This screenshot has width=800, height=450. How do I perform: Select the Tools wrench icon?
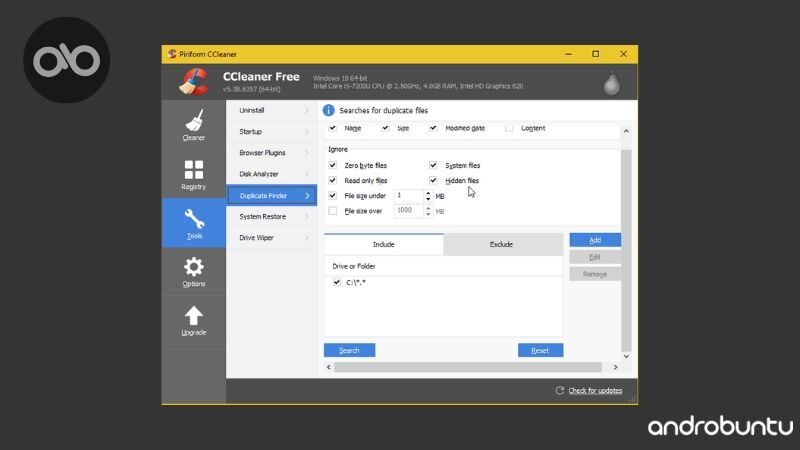pyautogui.click(x=194, y=219)
